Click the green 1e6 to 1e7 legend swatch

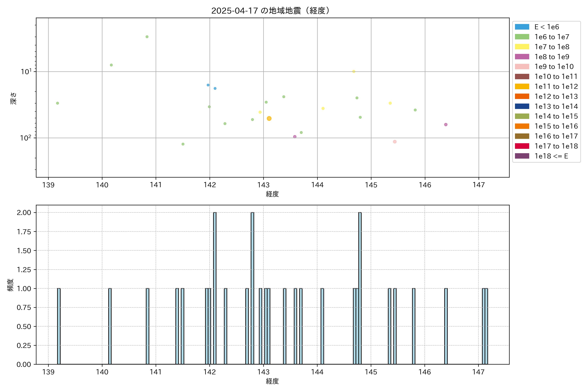pyautogui.click(x=522, y=37)
